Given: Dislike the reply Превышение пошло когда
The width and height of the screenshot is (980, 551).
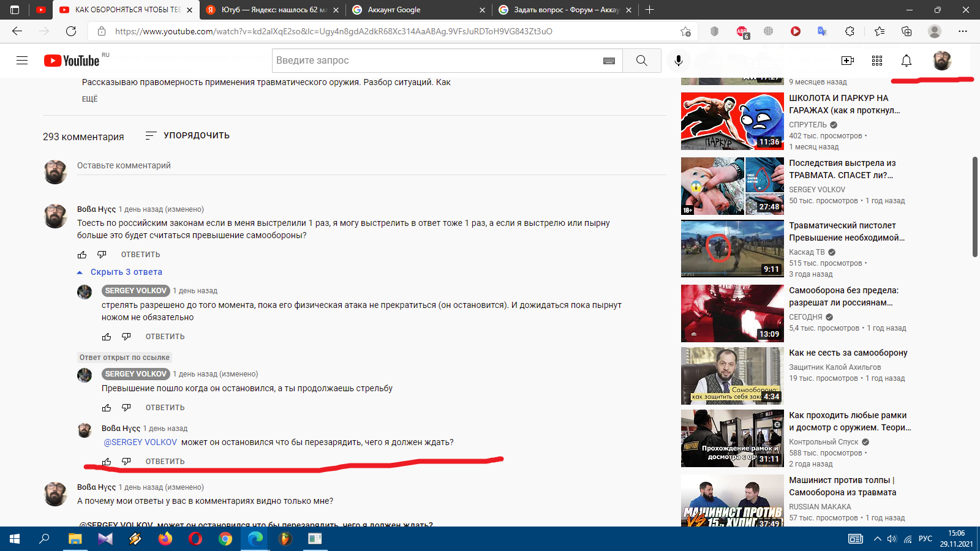Looking at the screenshot, I should (126, 408).
